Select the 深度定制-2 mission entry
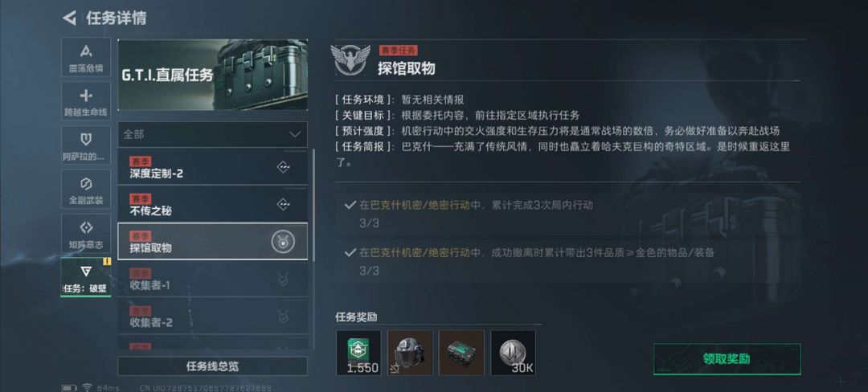The height and width of the screenshot is (392, 868). pyautogui.click(x=212, y=167)
